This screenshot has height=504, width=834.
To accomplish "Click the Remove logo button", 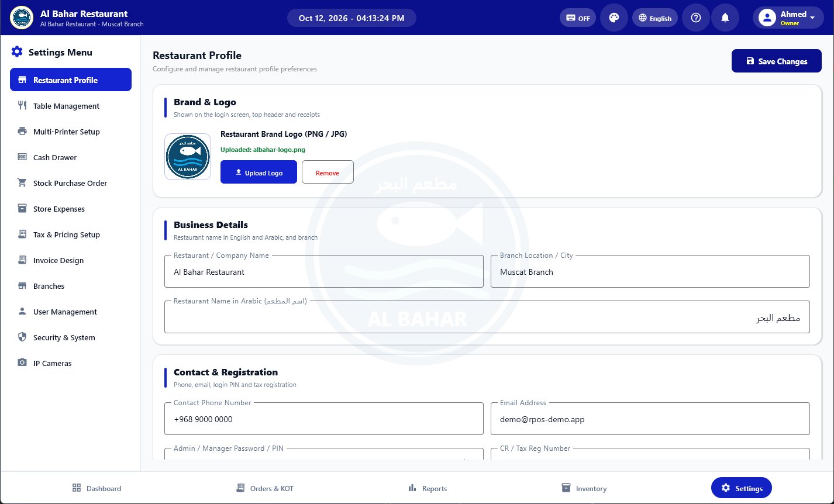I will click(x=328, y=172).
